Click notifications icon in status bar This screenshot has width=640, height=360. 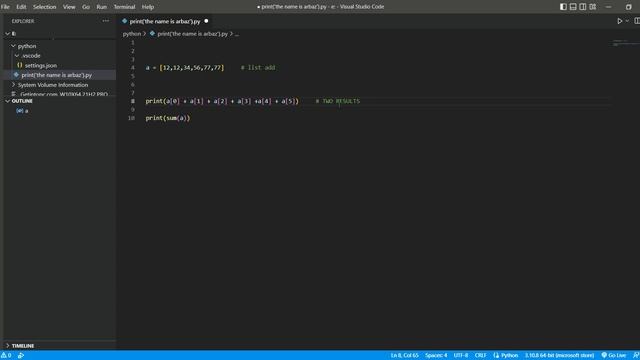(x=636, y=355)
